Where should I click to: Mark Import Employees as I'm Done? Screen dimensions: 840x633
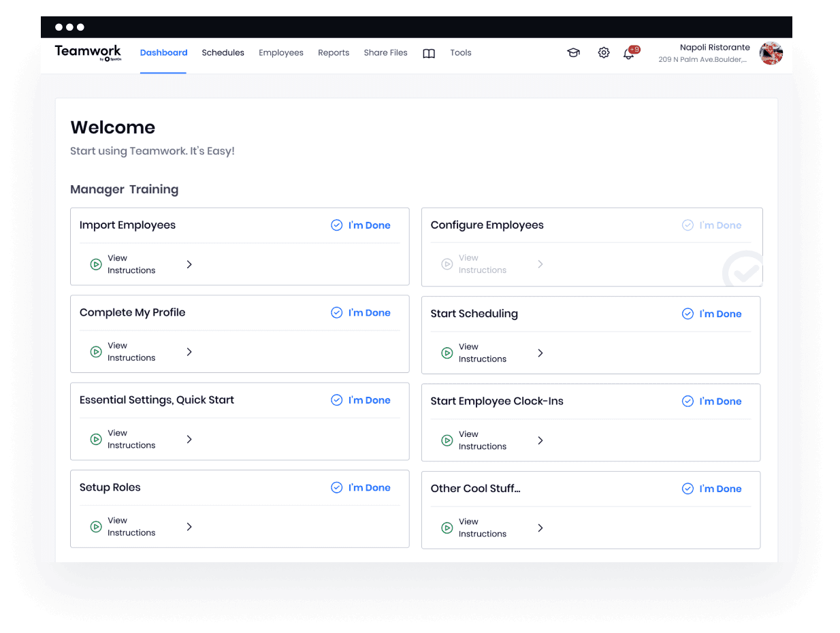tap(360, 225)
